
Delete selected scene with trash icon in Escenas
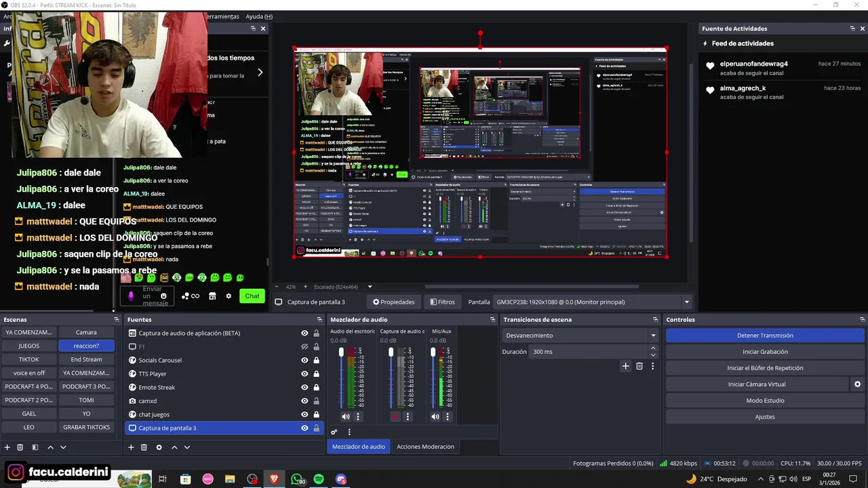20,447
